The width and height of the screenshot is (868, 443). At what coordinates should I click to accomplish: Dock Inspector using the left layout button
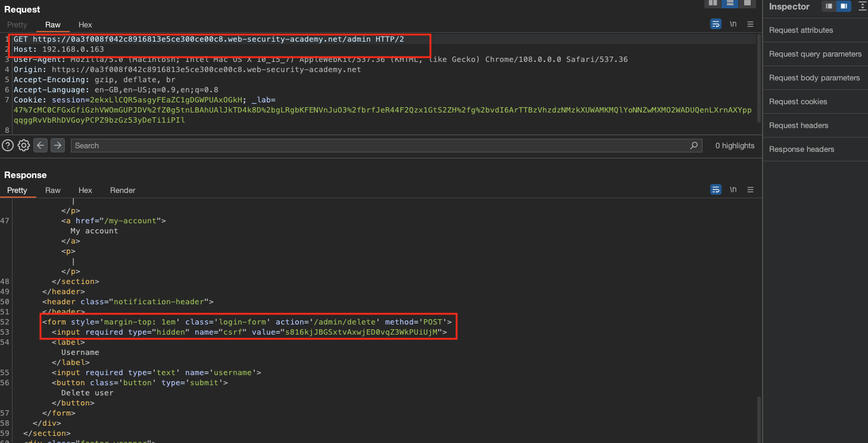[x=829, y=7]
